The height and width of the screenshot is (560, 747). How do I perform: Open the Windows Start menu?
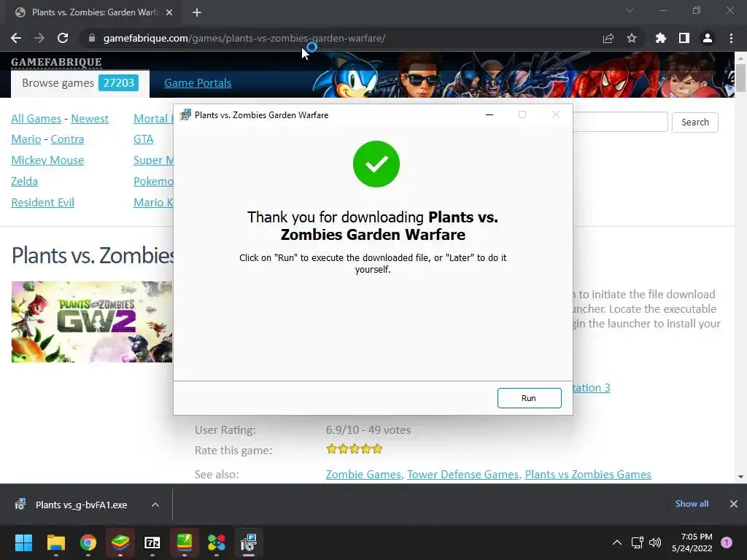point(23,542)
